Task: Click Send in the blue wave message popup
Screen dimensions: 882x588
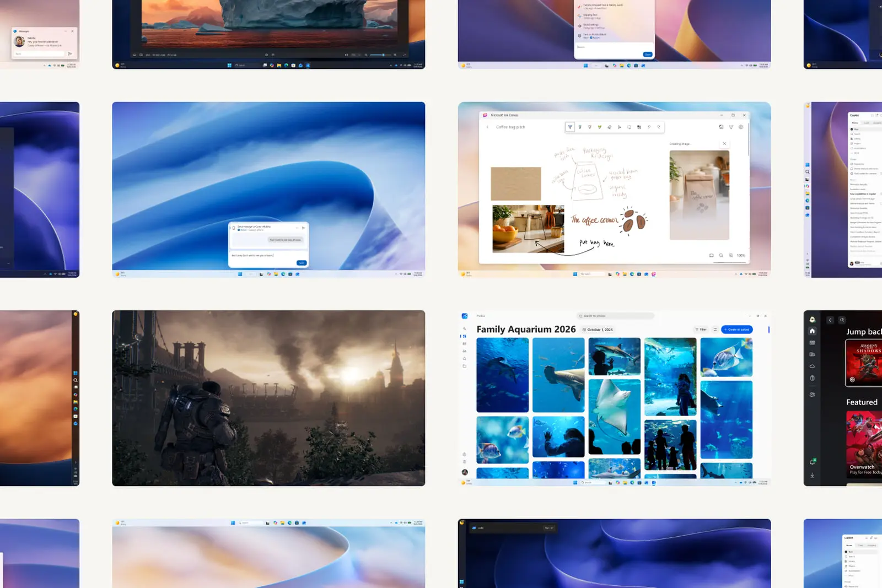Action: pyautogui.click(x=302, y=263)
